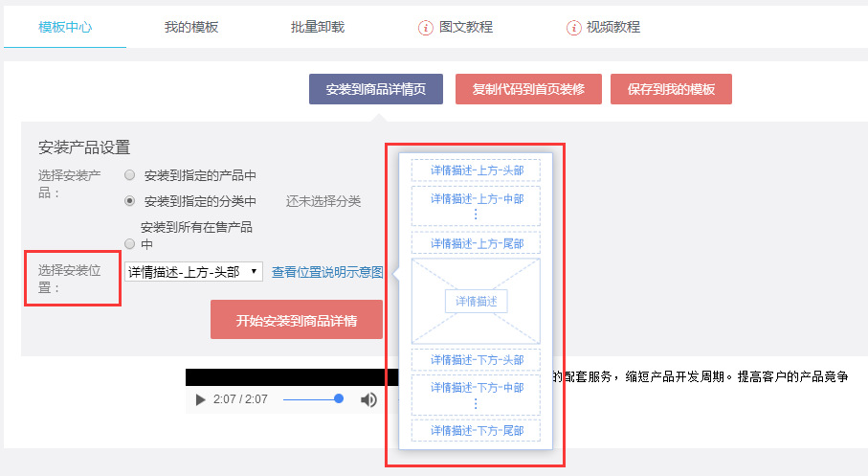Click 还未选择分类 text
The height and width of the screenshot is (476, 868).
pos(323,201)
